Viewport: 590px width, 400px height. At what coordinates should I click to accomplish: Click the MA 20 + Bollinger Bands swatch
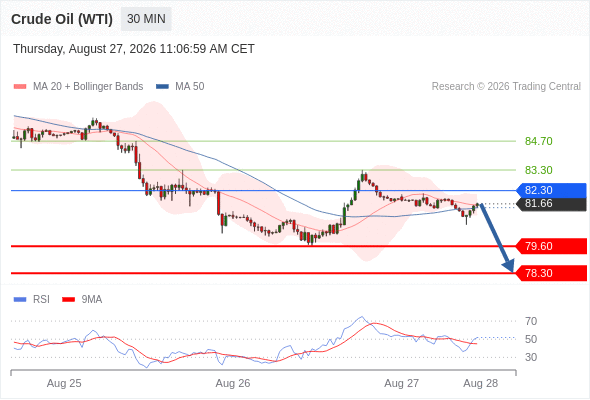(x=20, y=87)
